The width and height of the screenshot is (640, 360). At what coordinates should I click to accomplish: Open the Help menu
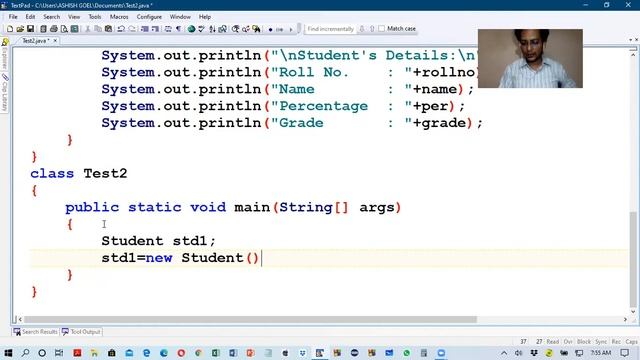pos(205,17)
